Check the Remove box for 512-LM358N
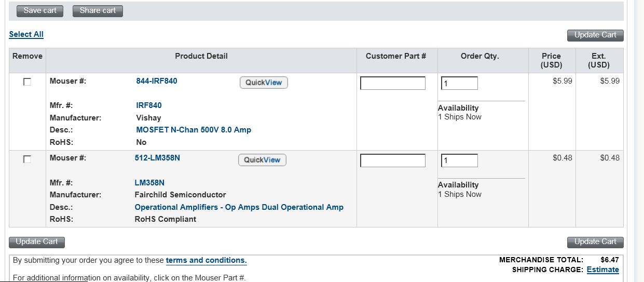Screen dimensions: 644x282 click(x=27, y=159)
